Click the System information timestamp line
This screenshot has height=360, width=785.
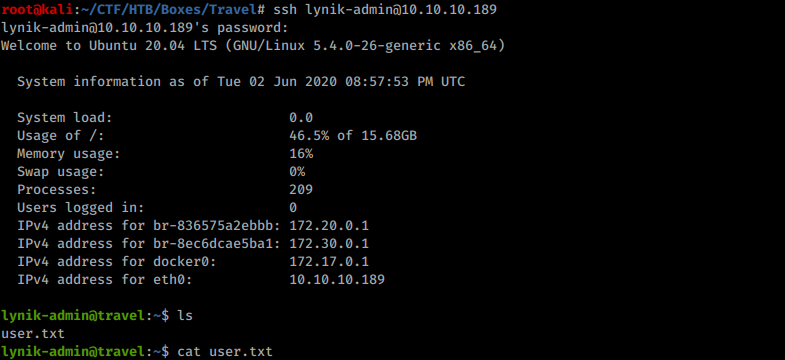pyautogui.click(x=241, y=82)
